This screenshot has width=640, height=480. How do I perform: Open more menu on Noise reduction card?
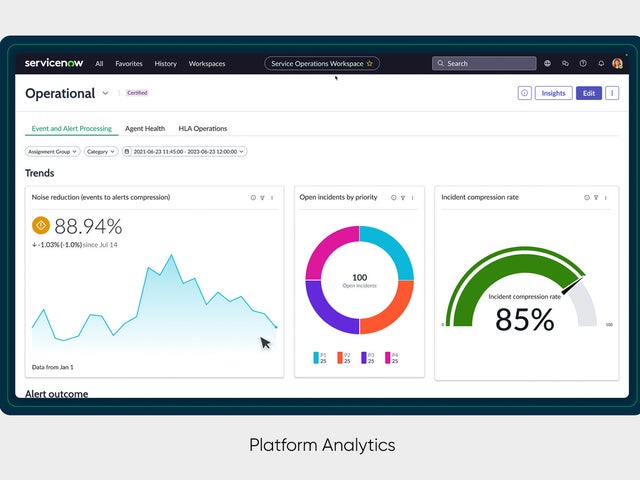coord(272,198)
